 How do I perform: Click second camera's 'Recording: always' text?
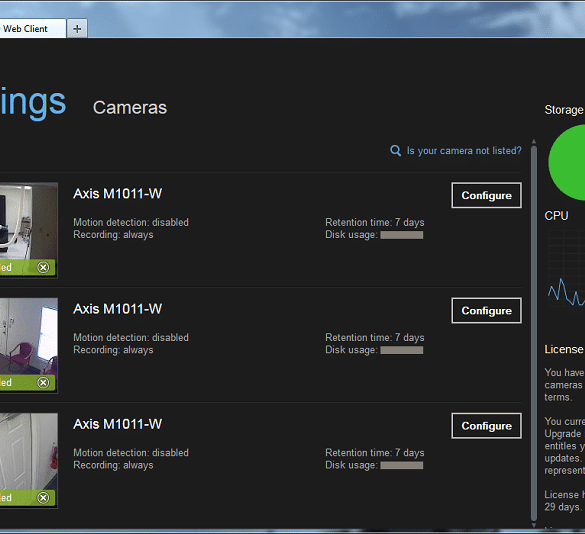pyautogui.click(x=113, y=350)
